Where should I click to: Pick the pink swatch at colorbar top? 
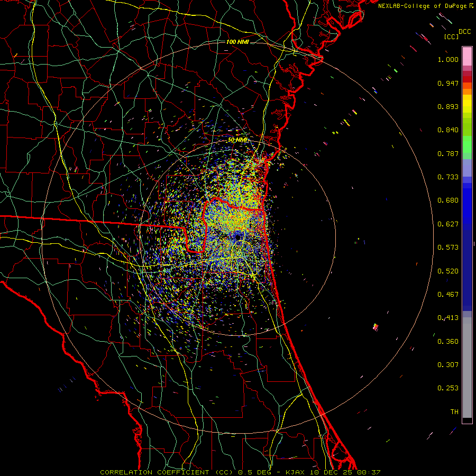(x=467, y=57)
